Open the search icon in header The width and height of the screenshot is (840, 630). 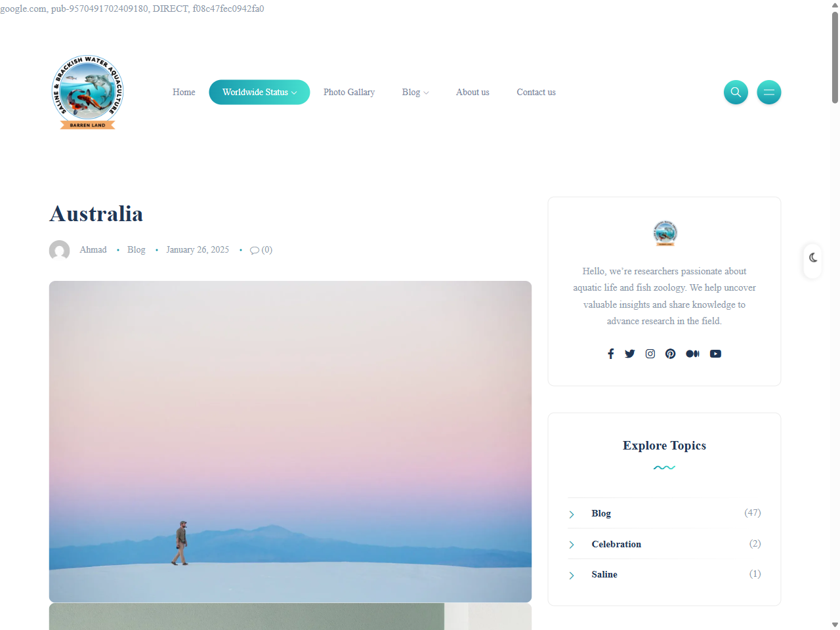pyautogui.click(x=736, y=92)
